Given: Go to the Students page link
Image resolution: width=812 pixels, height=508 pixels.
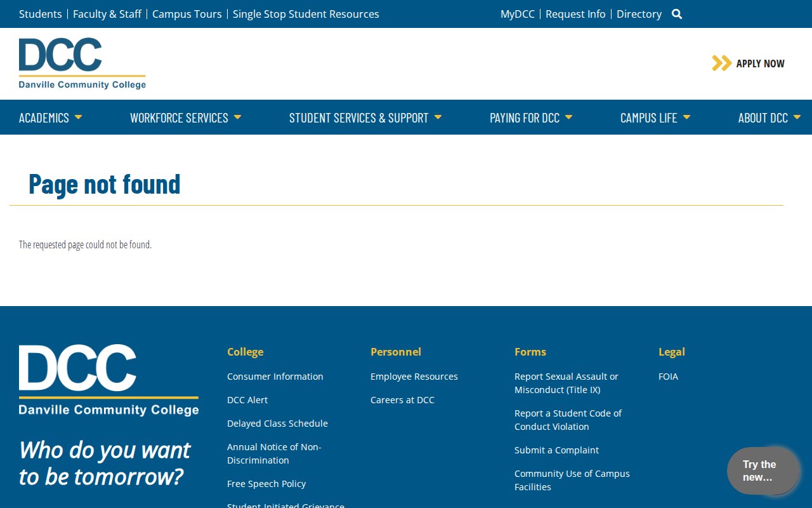Looking at the screenshot, I should pyautogui.click(x=41, y=14).
